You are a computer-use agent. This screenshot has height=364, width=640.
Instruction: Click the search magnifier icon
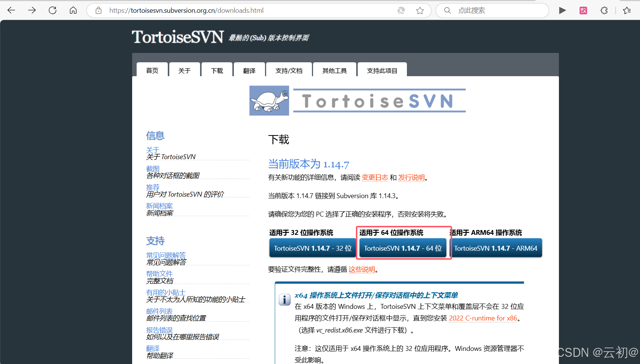[x=447, y=11]
